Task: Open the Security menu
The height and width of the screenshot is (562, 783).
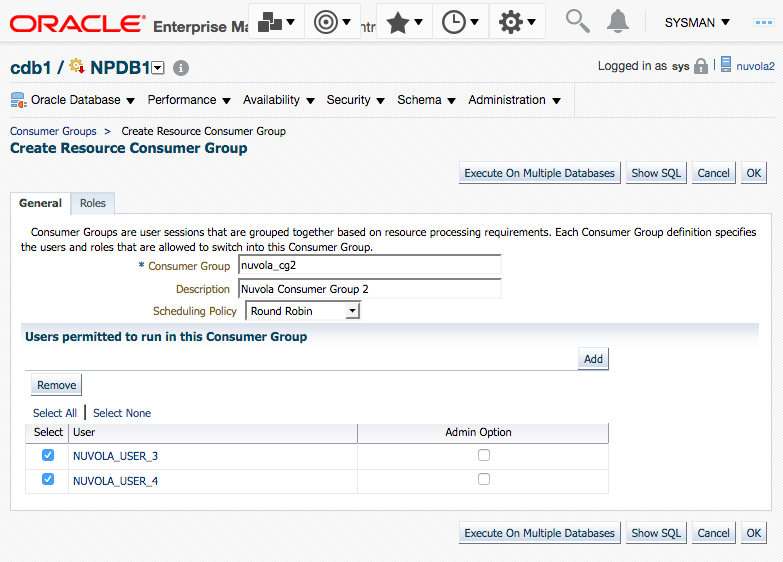Action: pos(355,100)
